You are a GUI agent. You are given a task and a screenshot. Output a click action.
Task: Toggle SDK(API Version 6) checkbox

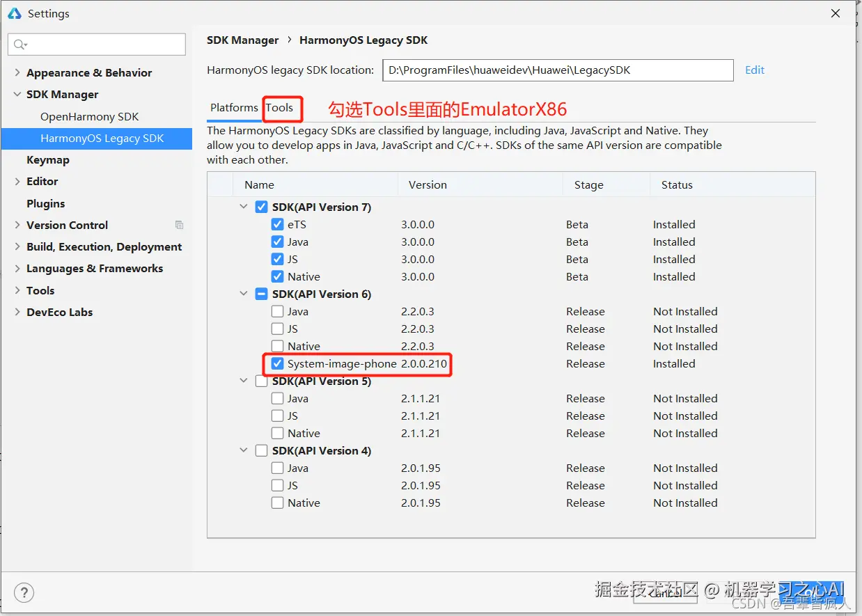(x=261, y=294)
